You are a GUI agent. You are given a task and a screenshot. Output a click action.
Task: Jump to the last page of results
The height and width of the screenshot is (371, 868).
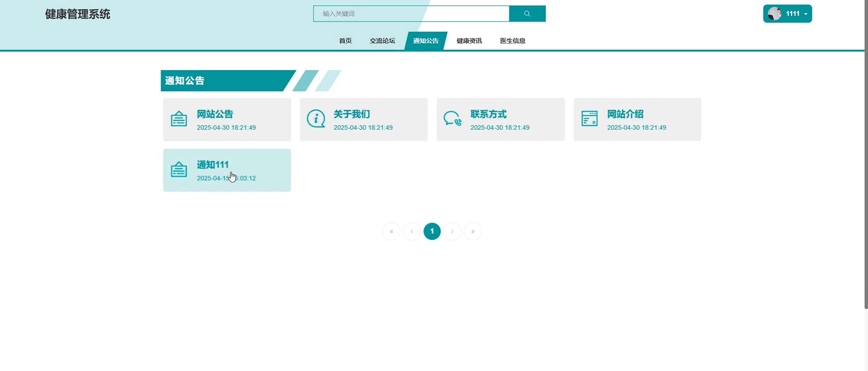[x=472, y=231]
